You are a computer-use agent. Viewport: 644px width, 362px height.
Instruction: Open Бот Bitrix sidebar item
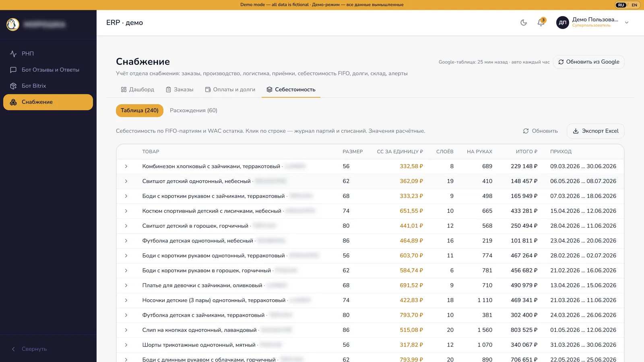pos(48,86)
